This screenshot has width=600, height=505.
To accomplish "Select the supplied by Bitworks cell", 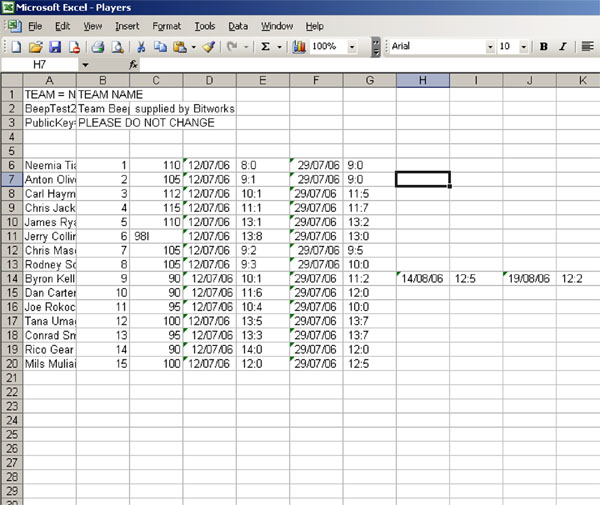I will [156, 109].
